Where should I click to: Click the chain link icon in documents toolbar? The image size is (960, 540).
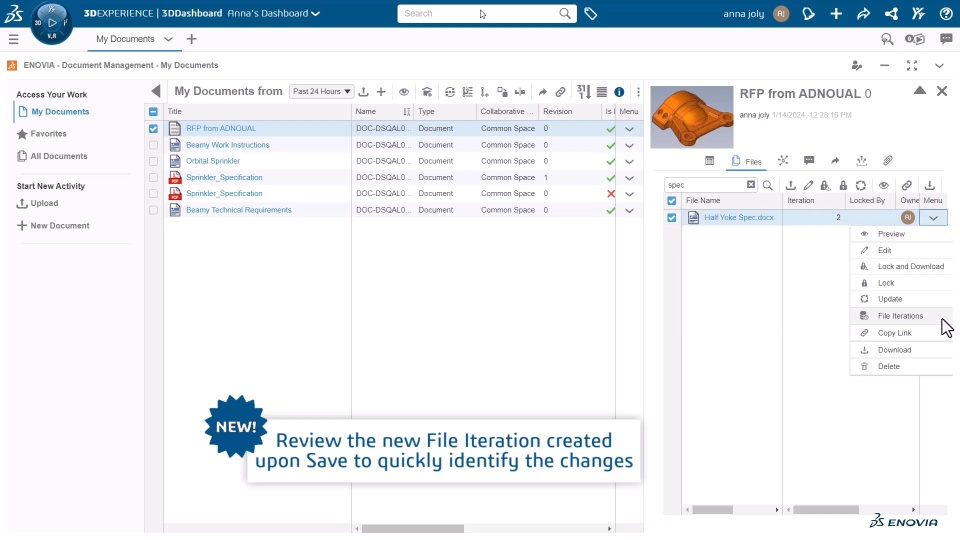click(x=560, y=92)
